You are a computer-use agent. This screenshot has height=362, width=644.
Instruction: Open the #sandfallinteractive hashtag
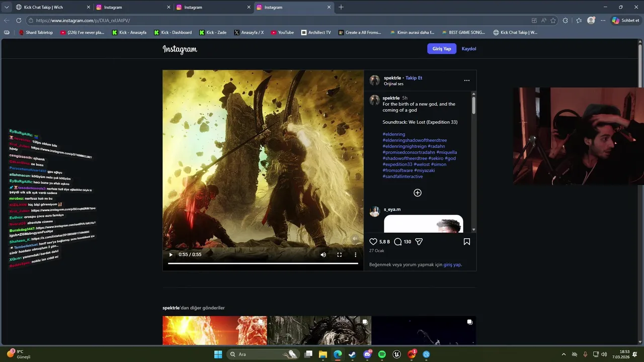pos(403,176)
